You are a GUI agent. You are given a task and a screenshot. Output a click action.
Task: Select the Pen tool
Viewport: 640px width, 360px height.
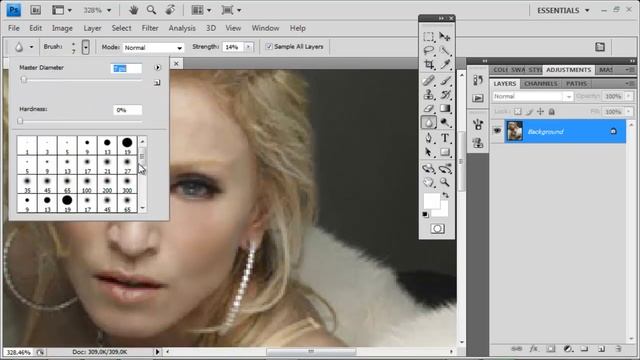(x=428, y=138)
